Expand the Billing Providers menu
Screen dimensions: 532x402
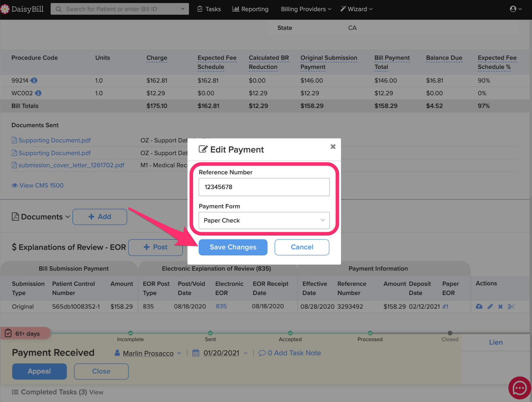(x=306, y=9)
